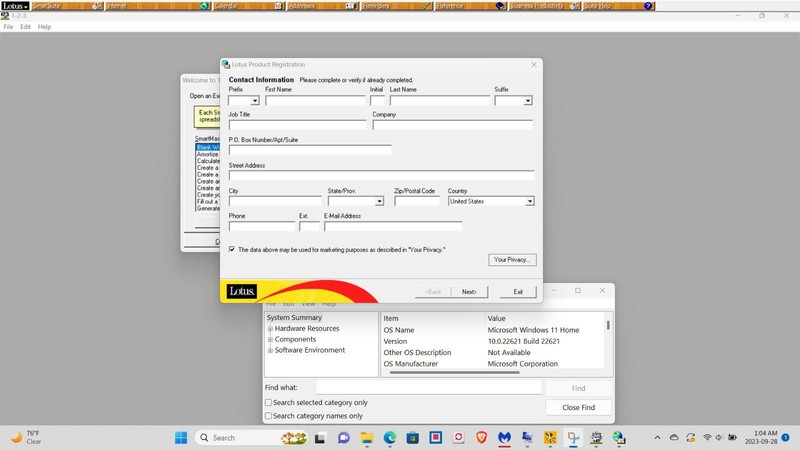Screen dimensions: 800x450
Task: Open the Calendar drawer in SmartCenter
Action: pos(248,6)
